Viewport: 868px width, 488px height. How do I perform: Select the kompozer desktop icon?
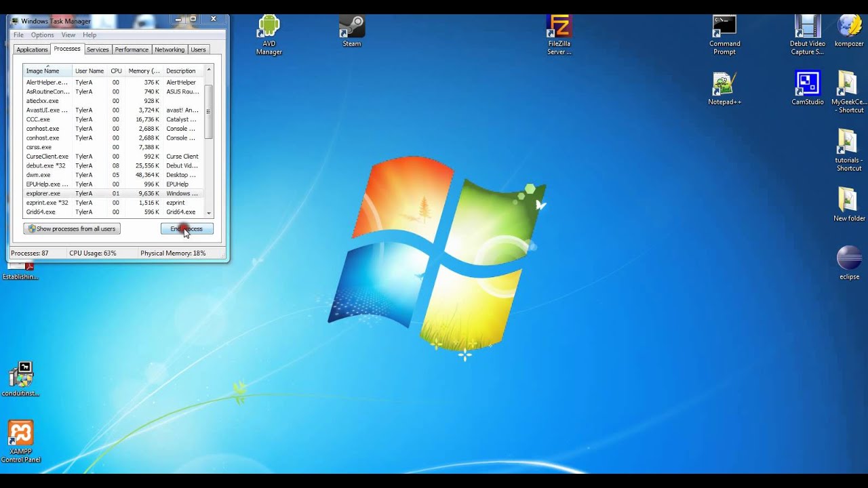tap(849, 31)
